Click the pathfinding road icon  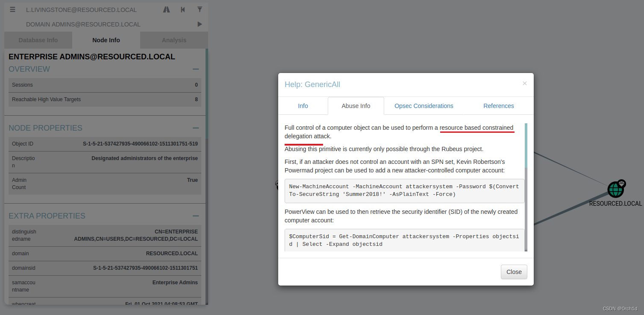(167, 9)
